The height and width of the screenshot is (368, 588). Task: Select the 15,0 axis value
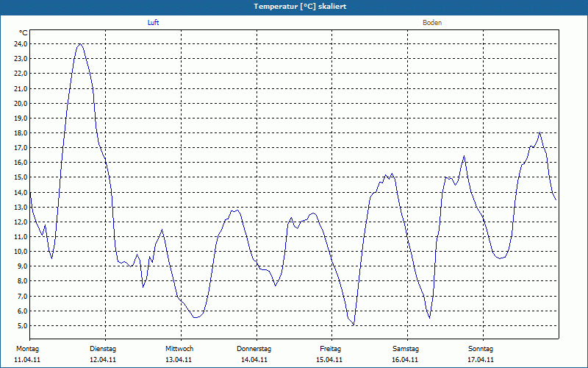click(x=21, y=177)
